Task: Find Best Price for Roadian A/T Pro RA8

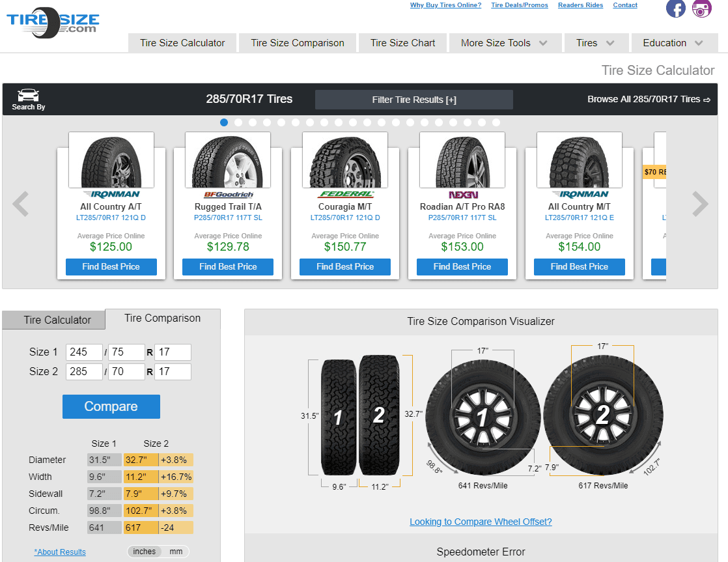Action: [462, 266]
